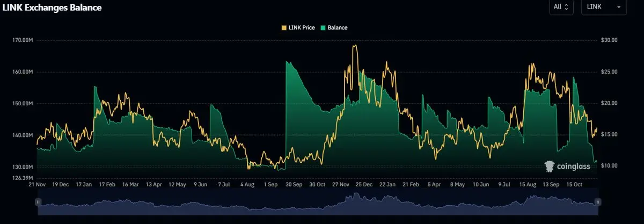Click the $15.00 price axis label
The image size is (644, 224).
[x=609, y=134]
